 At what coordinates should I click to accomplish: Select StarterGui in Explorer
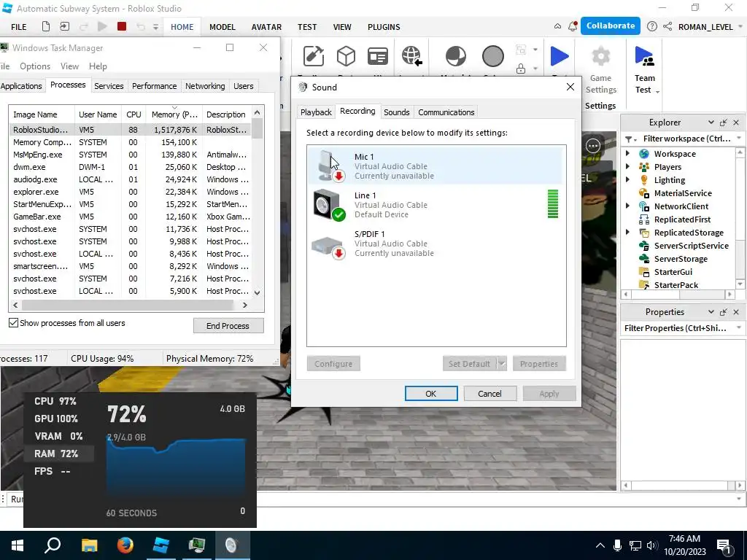pos(673,272)
